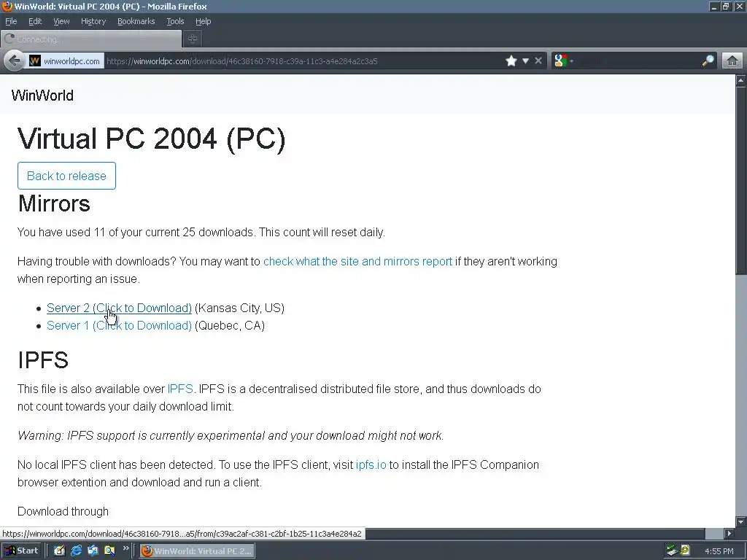Viewport: 747px width, 560px height.
Task: Open the File menu
Action: point(11,21)
